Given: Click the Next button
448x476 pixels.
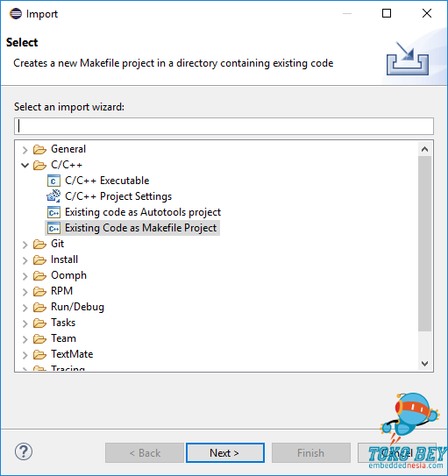Looking at the screenshot, I should point(225,452).
